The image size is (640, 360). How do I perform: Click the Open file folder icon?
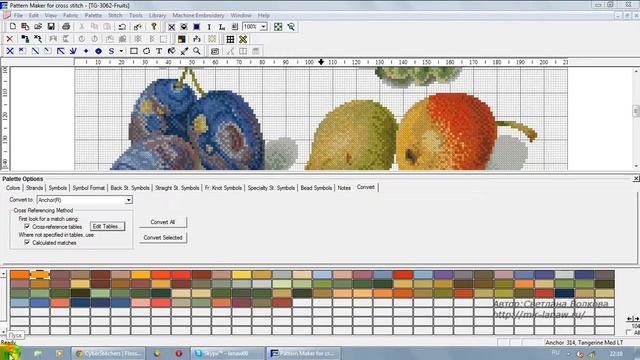38,27
